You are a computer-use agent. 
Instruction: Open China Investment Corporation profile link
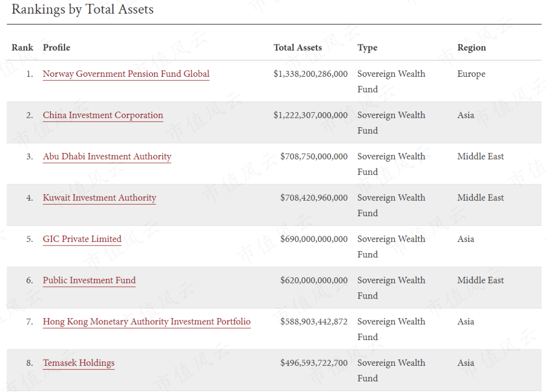click(103, 115)
